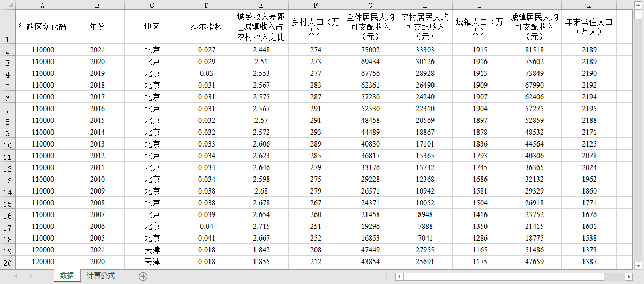Click the vertical scrollbar down arrow

tap(638, 265)
